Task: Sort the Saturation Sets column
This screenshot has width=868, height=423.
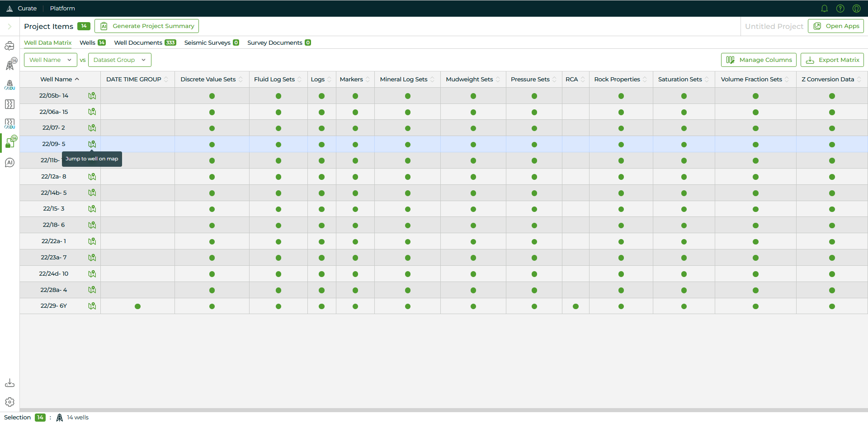Action: point(707,80)
